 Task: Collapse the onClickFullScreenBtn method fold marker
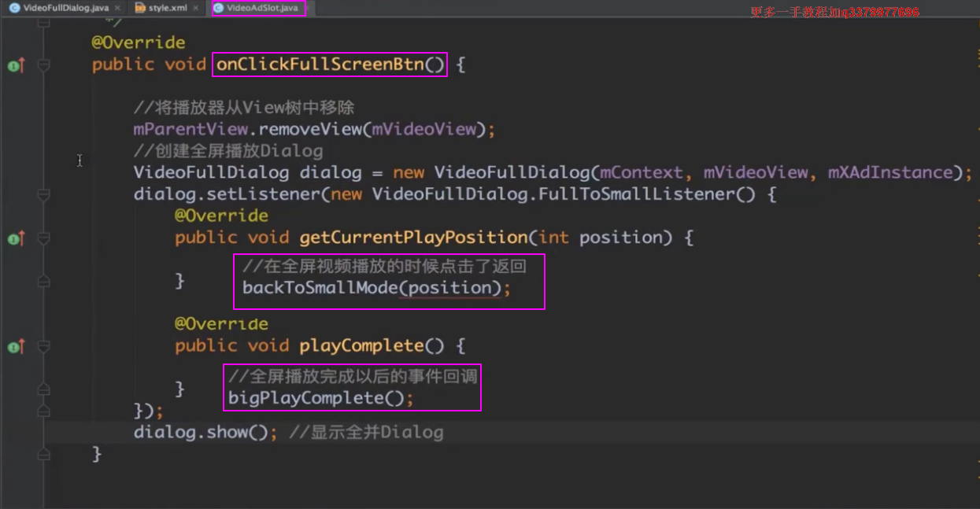click(43, 65)
